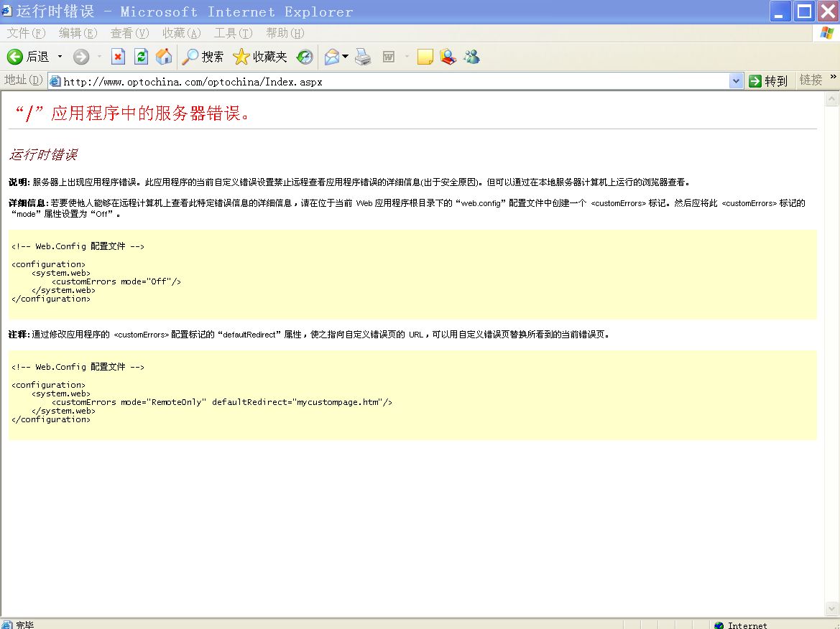Image resolution: width=840 pixels, height=629 pixels.
Task: Click the scrollbar down arrow
Action: (831, 609)
